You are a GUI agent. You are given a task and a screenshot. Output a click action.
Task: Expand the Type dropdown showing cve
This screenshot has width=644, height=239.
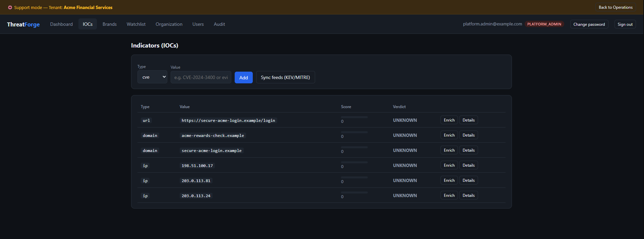point(152,77)
